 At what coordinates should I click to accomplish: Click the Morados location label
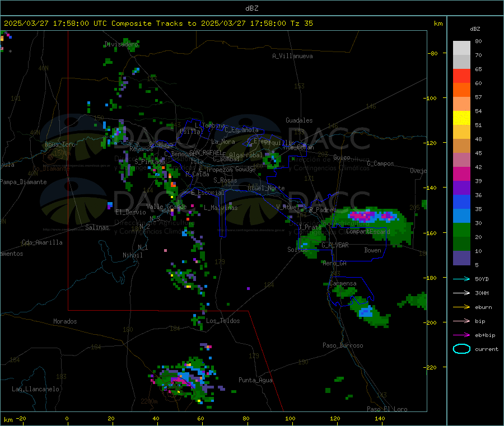pos(65,321)
